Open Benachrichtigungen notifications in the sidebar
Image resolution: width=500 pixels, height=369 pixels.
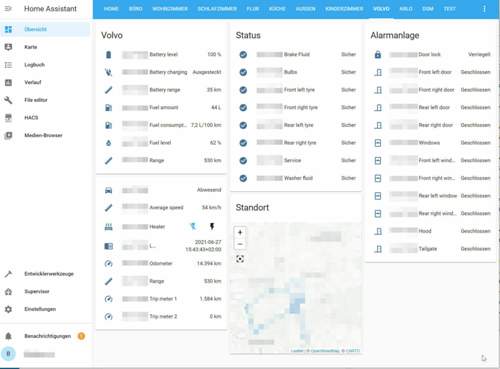pyautogui.click(x=46, y=336)
